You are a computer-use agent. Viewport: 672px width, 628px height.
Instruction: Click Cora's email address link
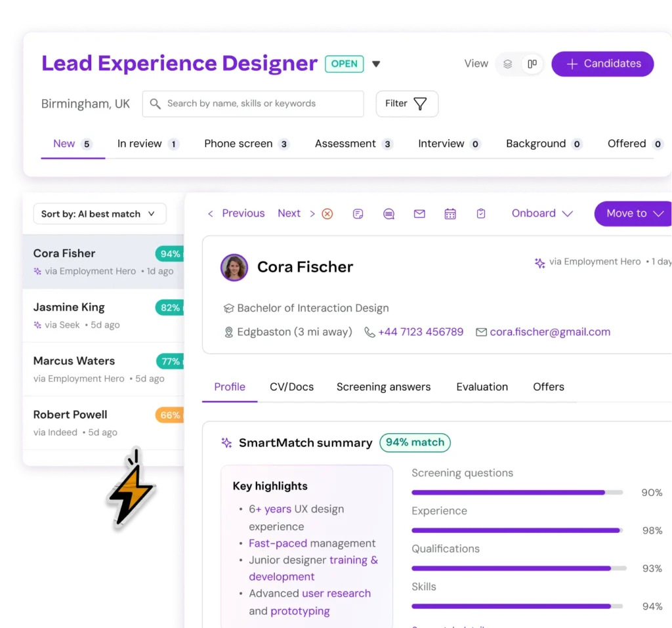550,332
